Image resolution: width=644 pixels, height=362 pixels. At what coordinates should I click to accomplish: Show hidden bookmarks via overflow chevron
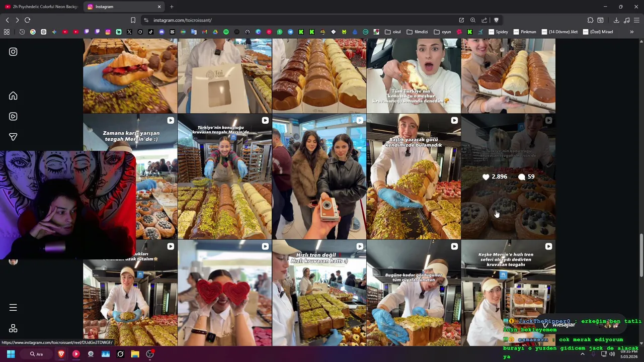(631, 32)
